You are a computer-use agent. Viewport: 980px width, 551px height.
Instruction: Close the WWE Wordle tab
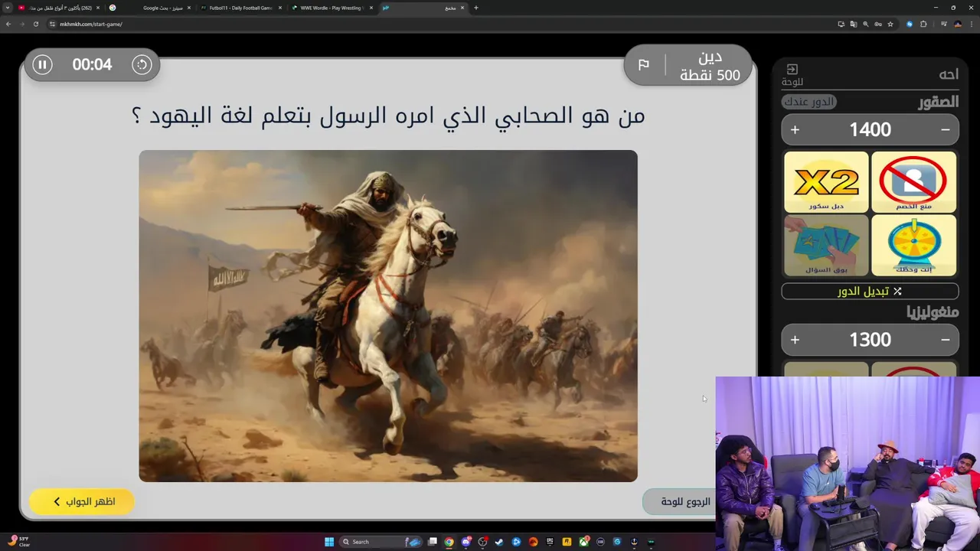(x=371, y=8)
